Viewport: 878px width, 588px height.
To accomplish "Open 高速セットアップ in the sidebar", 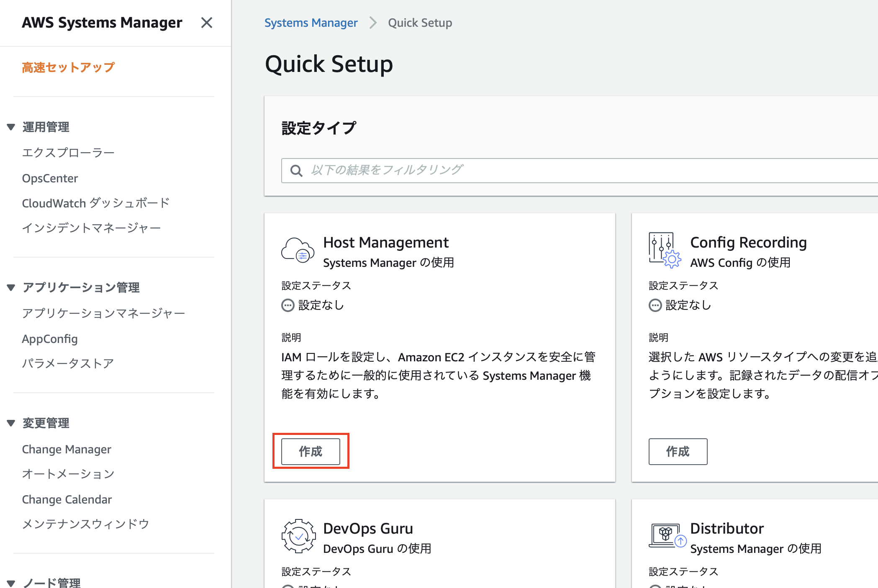I will [x=68, y=66].
